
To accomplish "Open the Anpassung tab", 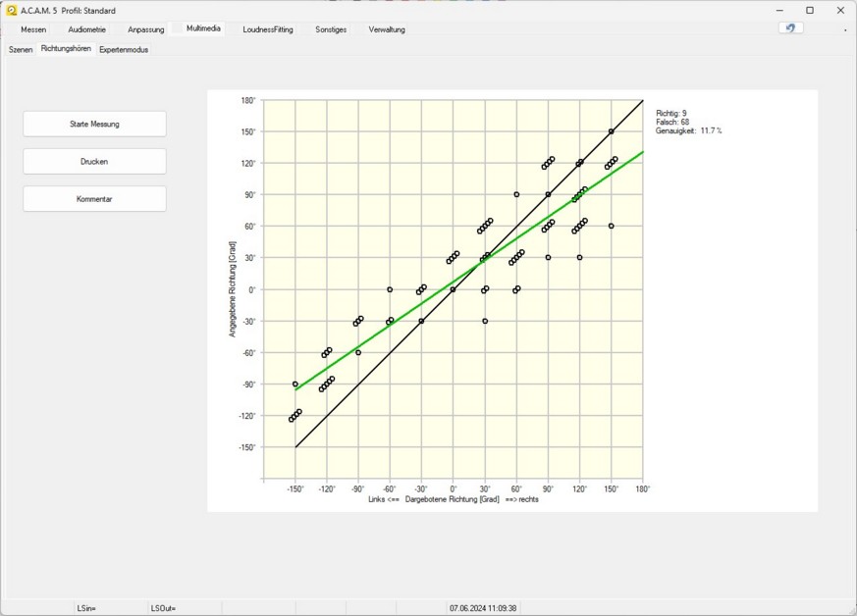I will coord(145,29).
